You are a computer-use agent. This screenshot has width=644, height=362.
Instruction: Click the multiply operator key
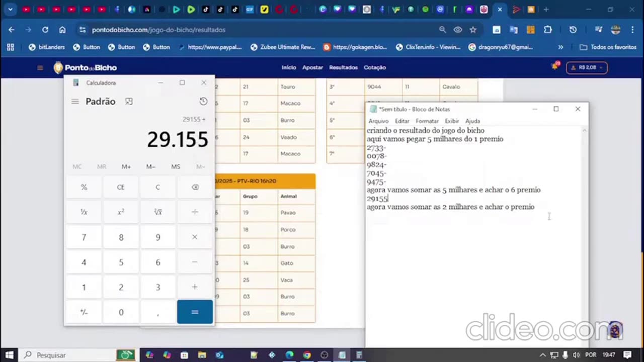[x=195, y=237]
